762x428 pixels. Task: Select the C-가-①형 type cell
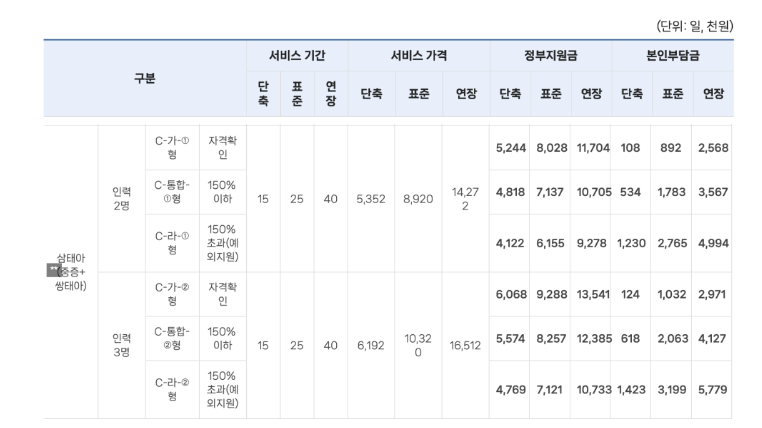pos(172,148)
